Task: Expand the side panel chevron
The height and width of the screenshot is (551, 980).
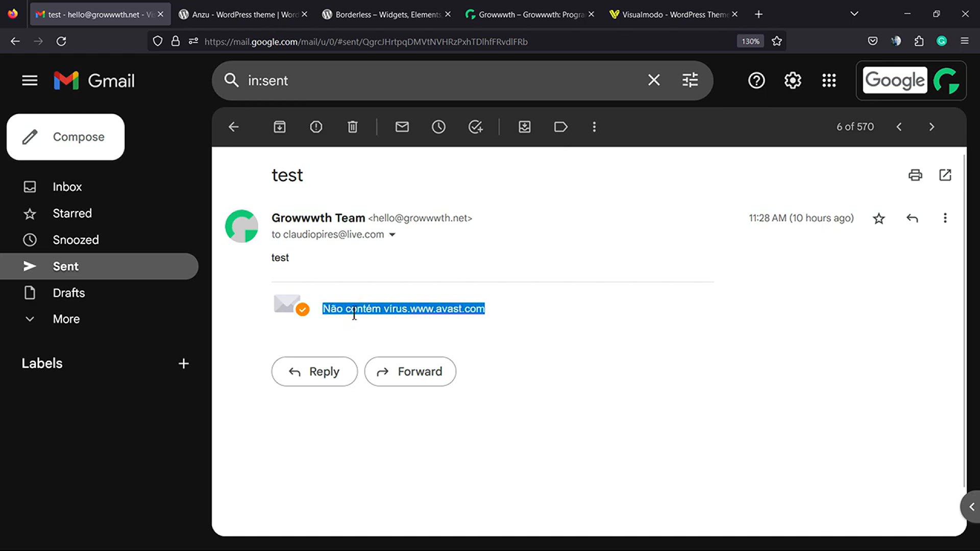Action: pos(971,507)
